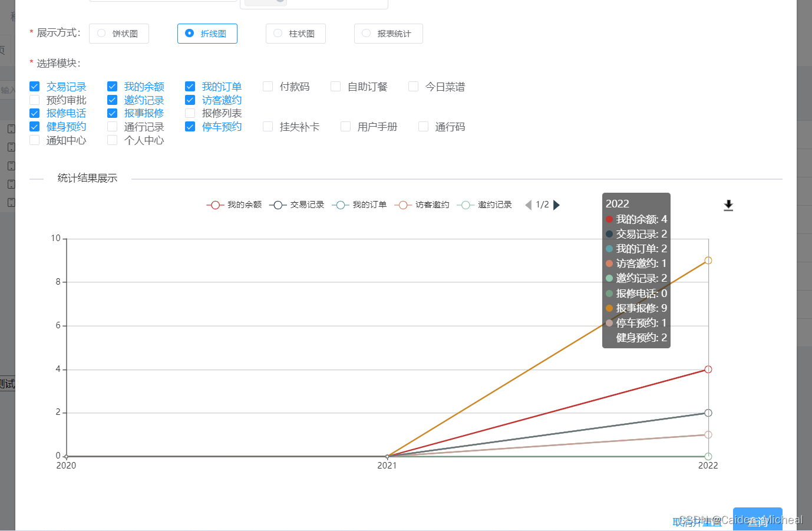Click the 统计结果展示 section heading
812x531 pixels.
87,178
